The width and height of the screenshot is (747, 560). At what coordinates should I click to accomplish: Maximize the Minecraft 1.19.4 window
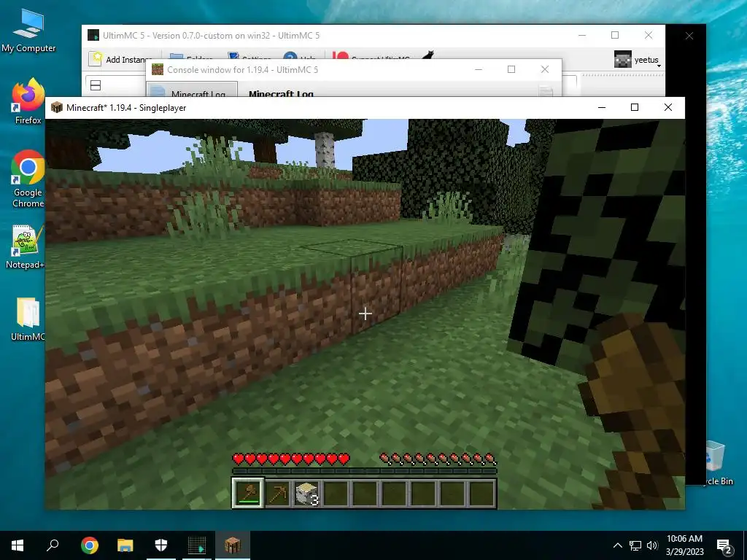[635, 107]
